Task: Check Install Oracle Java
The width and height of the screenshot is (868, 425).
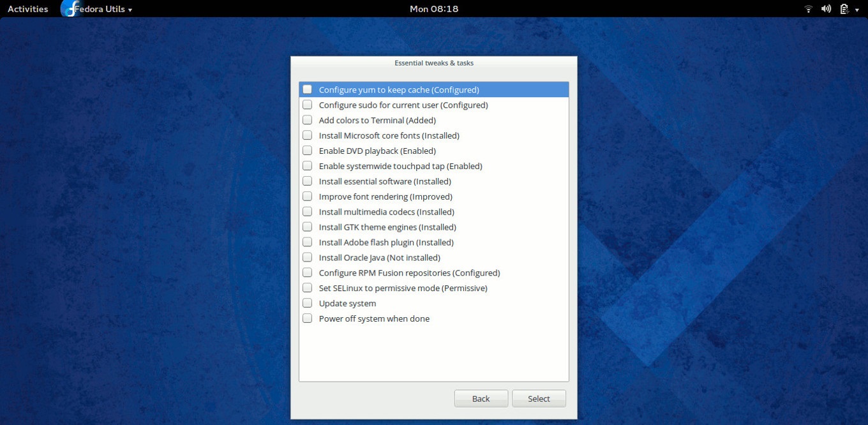Action: (x=307, y=258)
